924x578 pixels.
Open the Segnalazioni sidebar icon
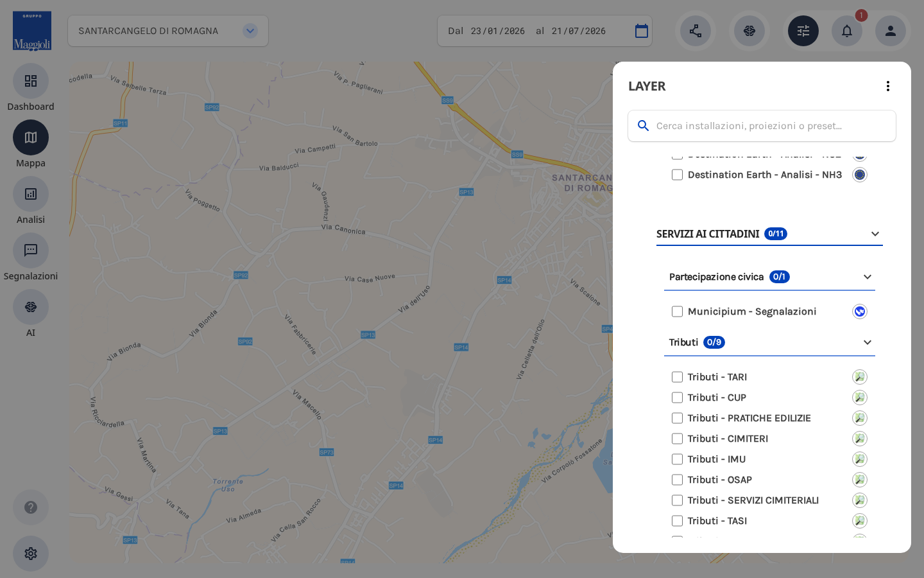pos(31,250)
